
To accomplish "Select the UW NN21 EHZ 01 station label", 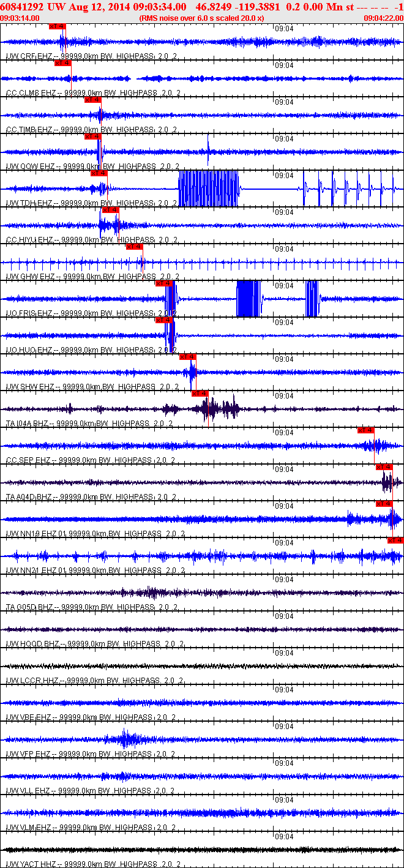I will (95, 571).
